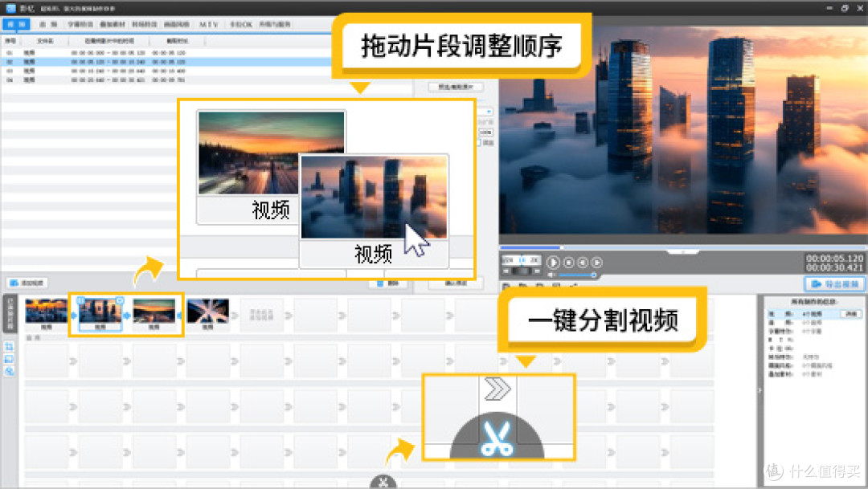The image size is (868, 489).
Task: Click the middle icon in left strip
Action: tap(10, 359)
